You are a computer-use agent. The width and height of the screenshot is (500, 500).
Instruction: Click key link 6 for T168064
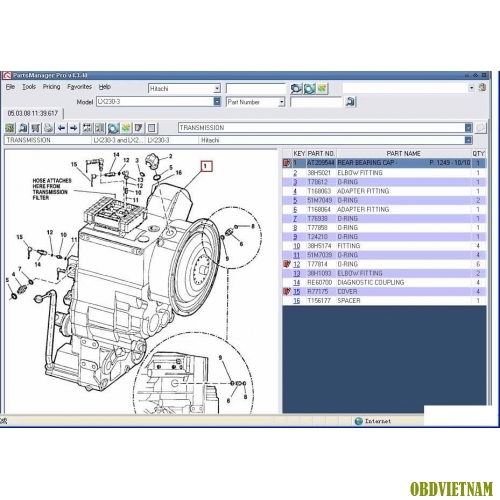[x=295, y=209]
